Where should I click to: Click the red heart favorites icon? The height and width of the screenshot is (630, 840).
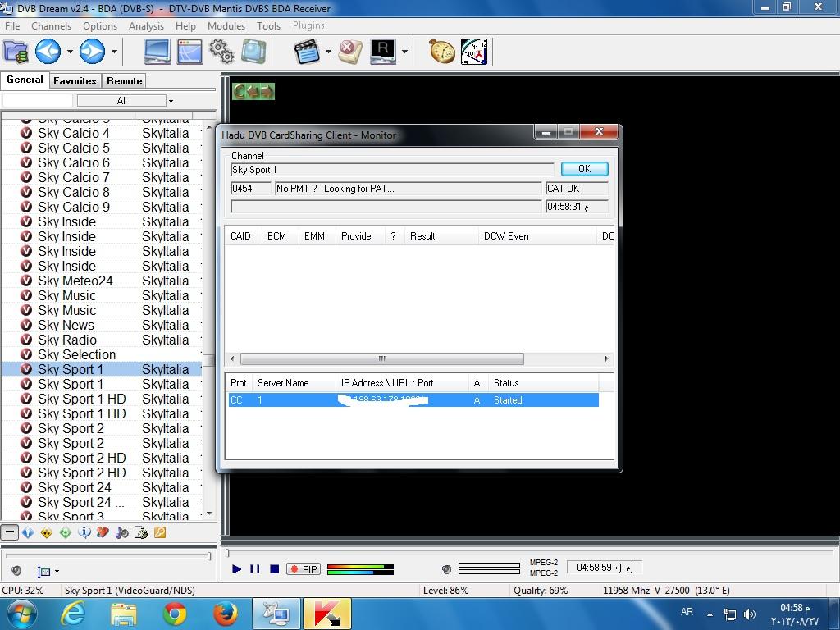(x=103, y=532)
